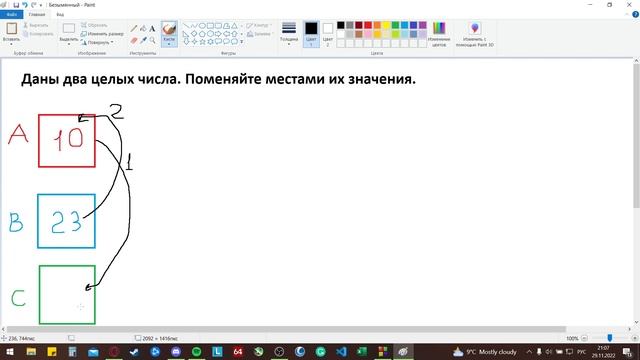Click the Undo arrow in quick access
This screenshot has width=640, height=360.
pyautogui.click(x=25, y=5)
